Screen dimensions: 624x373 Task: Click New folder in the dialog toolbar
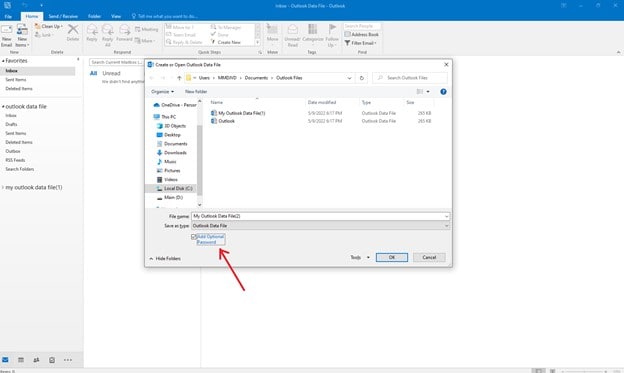[196, 92]
